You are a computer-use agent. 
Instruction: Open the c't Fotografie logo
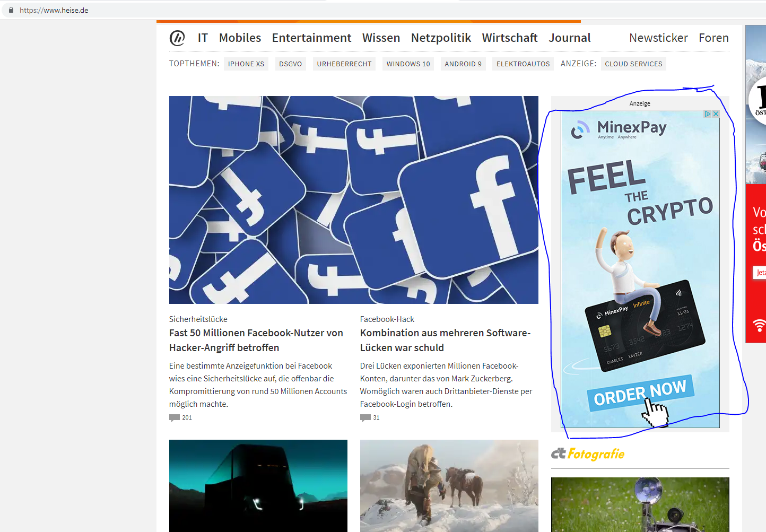click(588, 453)
